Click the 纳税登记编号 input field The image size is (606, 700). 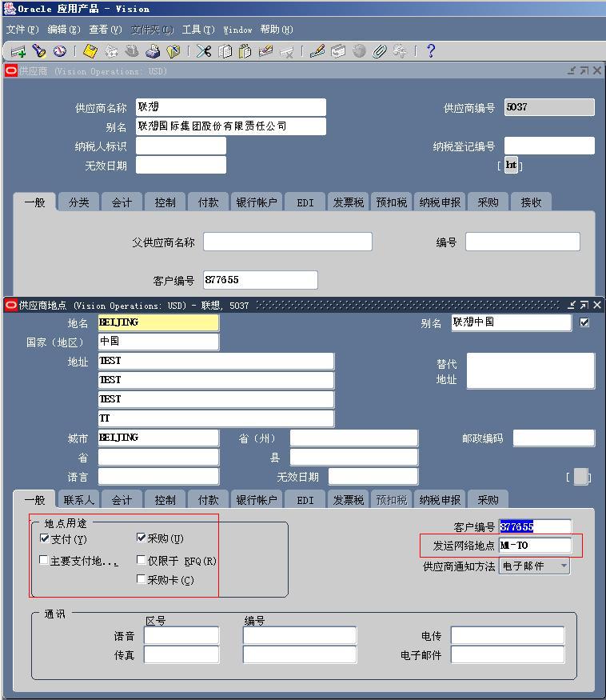(x=549, y=146)
